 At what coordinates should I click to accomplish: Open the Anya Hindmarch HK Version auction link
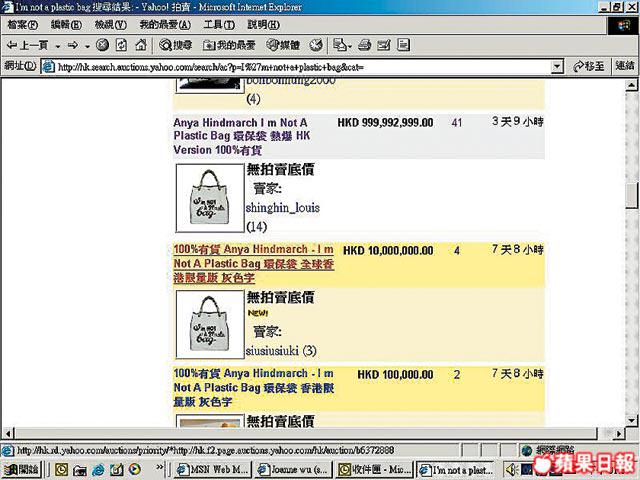click(242, 136)
